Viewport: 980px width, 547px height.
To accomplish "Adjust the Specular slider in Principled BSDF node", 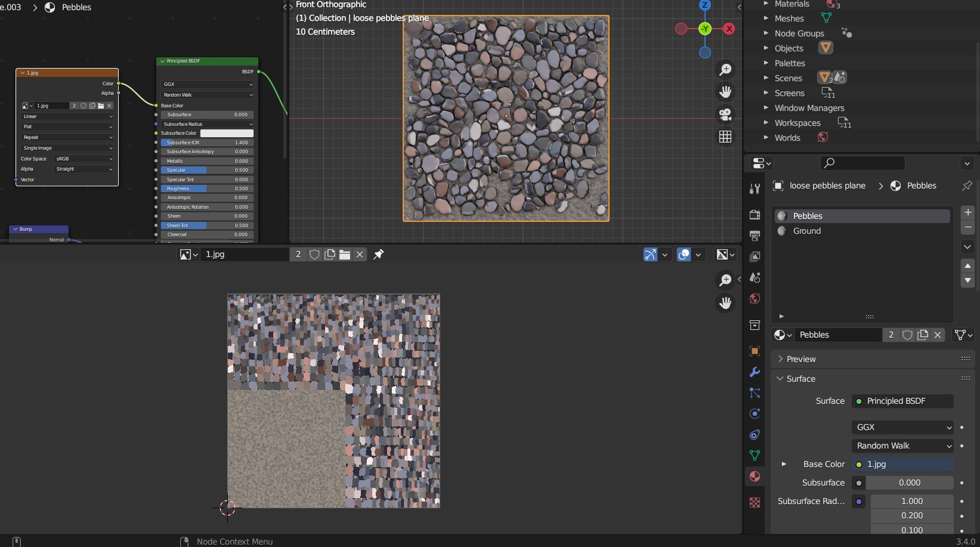I will tap(207, 170).
